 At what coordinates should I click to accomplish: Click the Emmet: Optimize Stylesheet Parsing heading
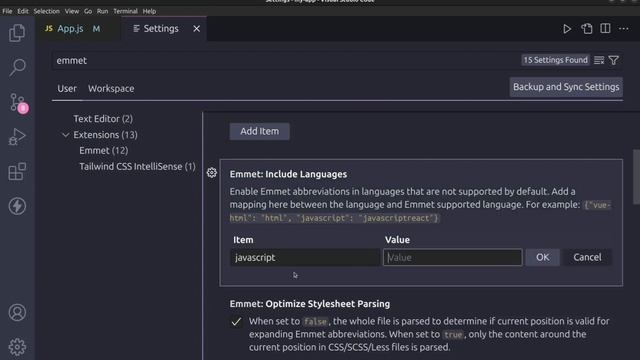point(310,304)
